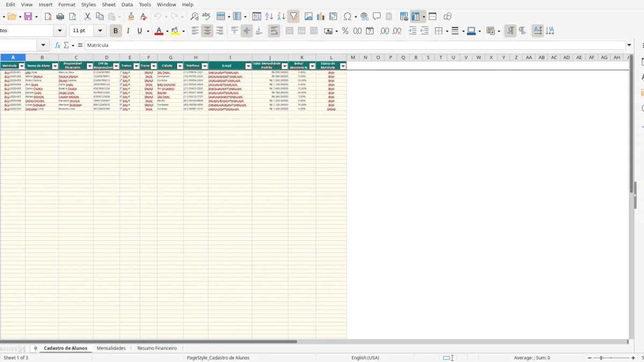Open the E-mail column filter dropdown
644x362 pixels.
(x=248, y=66)
